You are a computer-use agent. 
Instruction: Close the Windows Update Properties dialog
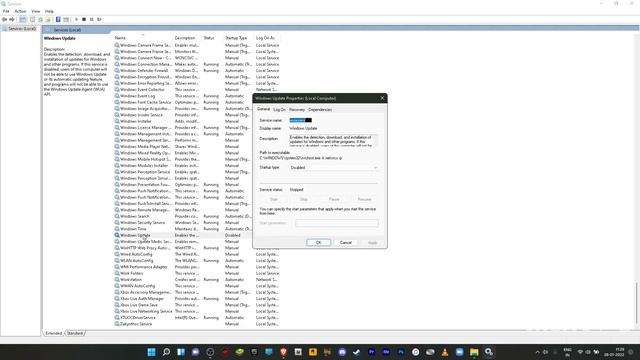tap(382, 98)
